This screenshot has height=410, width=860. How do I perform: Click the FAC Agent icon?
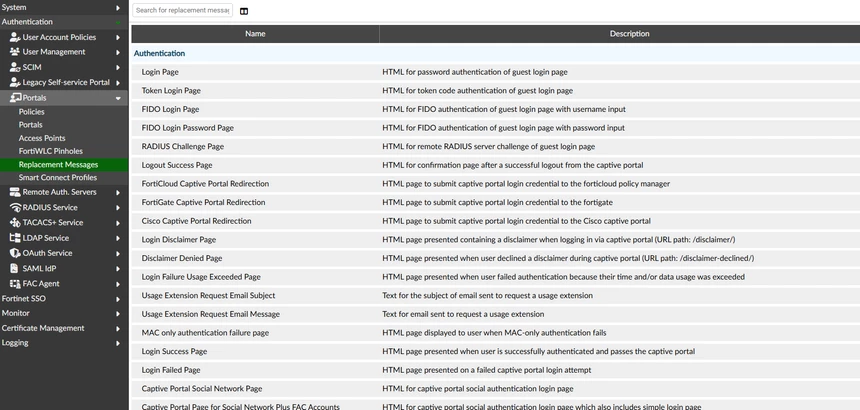15,284
